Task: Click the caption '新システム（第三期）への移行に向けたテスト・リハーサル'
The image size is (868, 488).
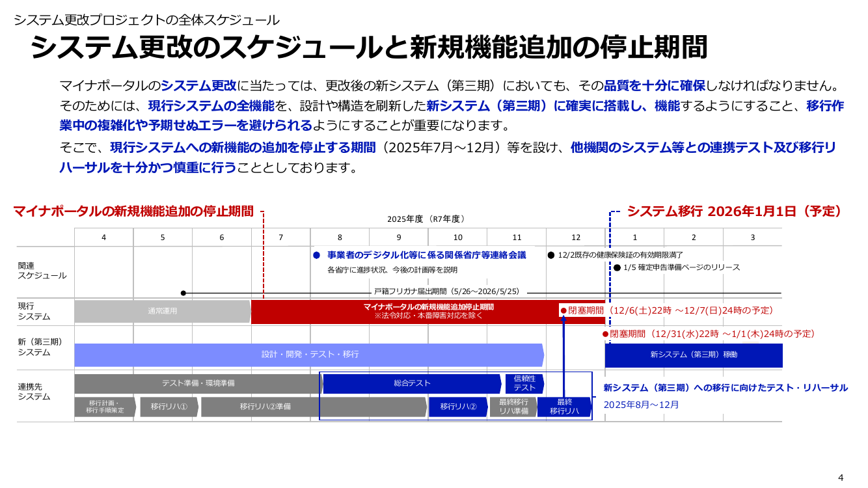Action: point(726,388)
